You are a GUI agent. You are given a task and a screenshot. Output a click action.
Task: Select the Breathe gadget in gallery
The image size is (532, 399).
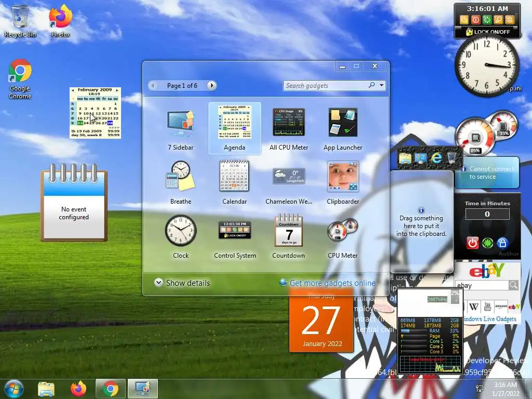(x=180, y=182)
